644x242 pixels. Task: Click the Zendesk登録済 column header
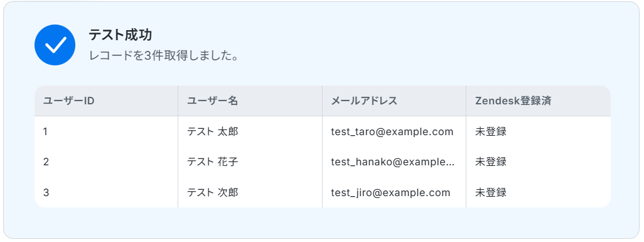click(539, 101)
